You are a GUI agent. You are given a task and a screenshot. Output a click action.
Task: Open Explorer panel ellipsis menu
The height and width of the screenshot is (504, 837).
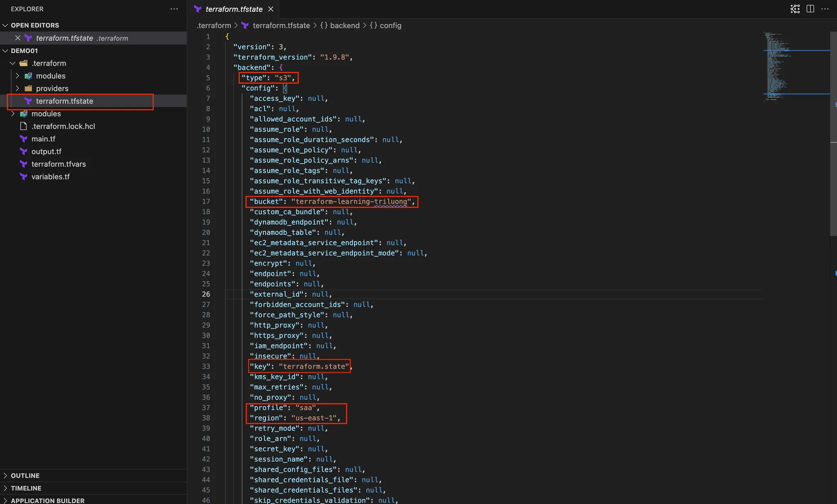point(174,9)
